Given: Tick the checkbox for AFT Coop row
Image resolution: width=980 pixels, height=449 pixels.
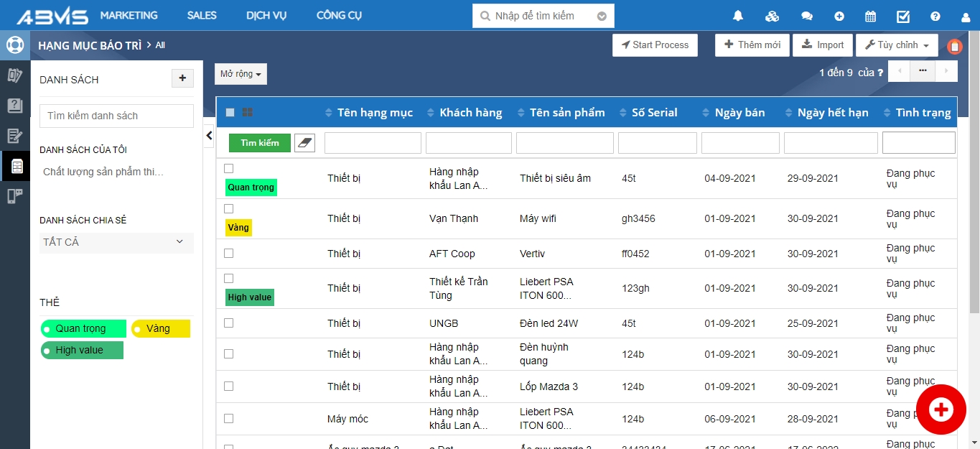Looking at the screenshot, I should tap(228, 254).
